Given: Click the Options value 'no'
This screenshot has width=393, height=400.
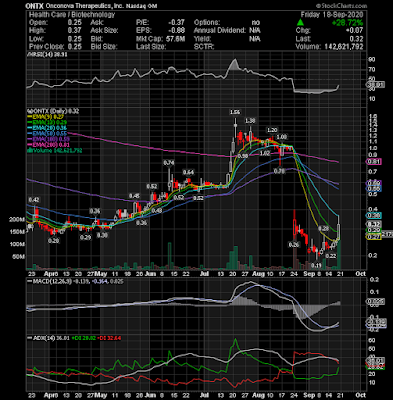Looking at the screenshot, I should (x=256, y=23).
